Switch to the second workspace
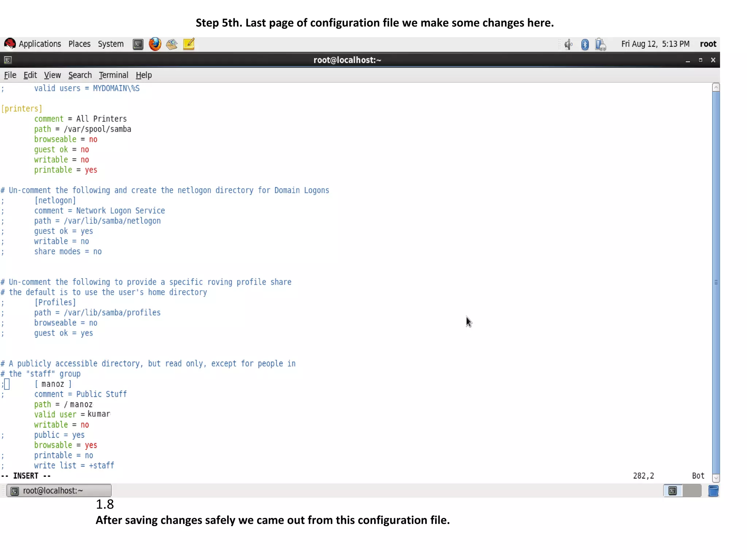This screenshot has width=747, height=560. tap(692, 491)
